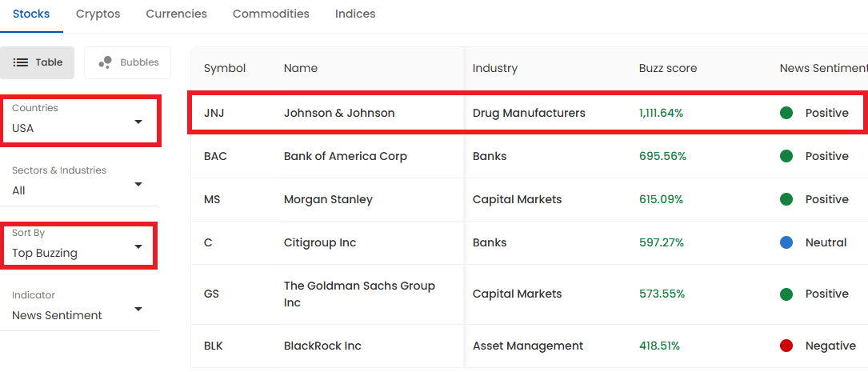Select the Indices tab

[x=355, y=14]
